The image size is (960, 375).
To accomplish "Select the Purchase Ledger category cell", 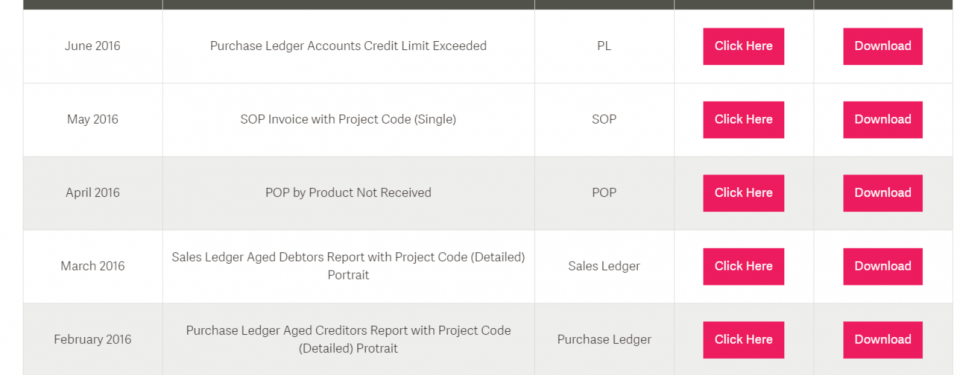I will (x=604, y=339).
